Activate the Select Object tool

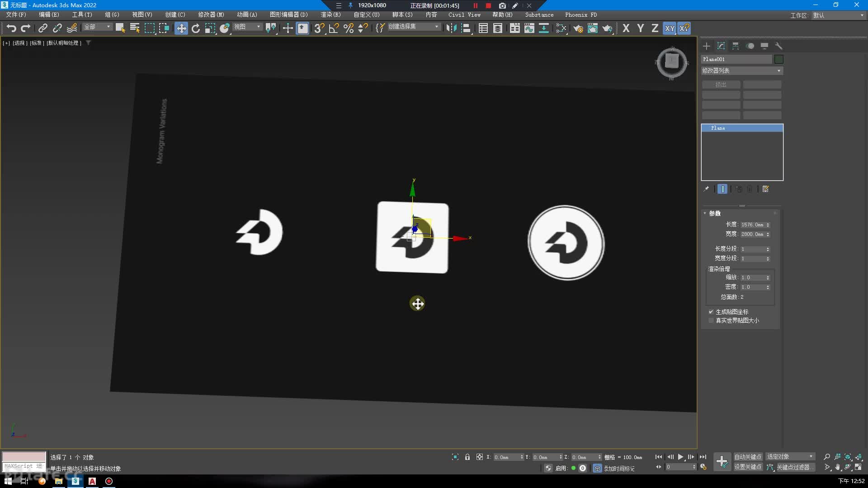[120, 28]
